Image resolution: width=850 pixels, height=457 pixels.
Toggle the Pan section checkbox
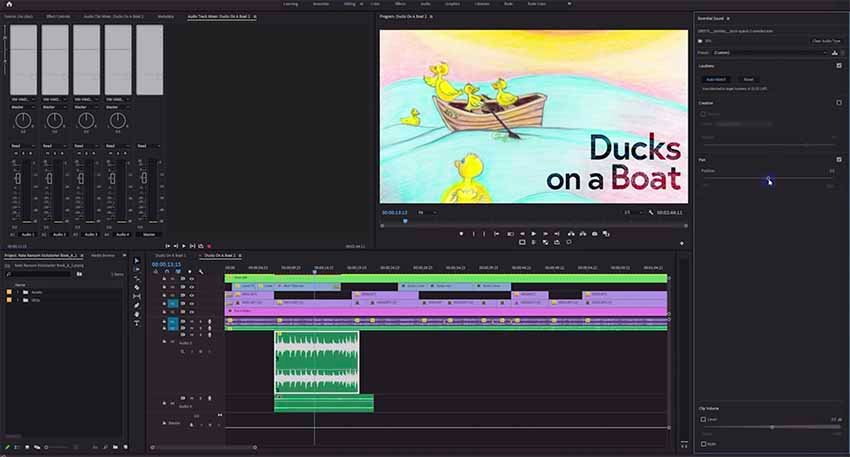pos(839,160)
